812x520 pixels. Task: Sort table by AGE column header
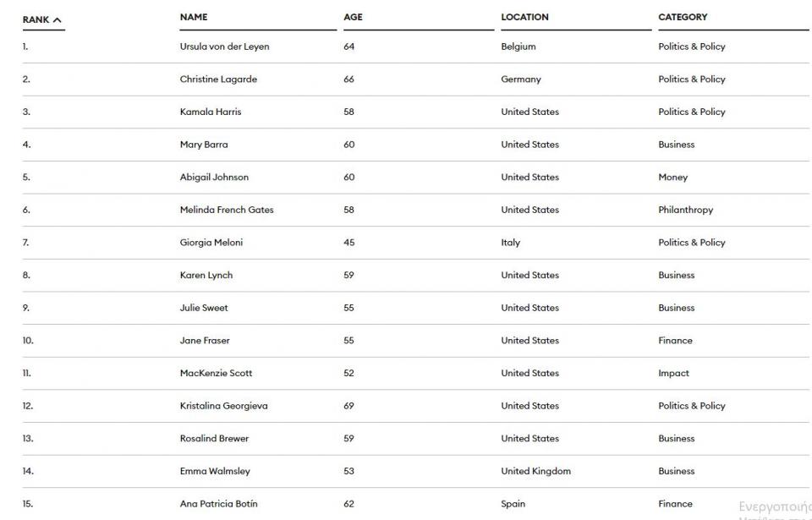pyautogui.click(x=353, y=17)
